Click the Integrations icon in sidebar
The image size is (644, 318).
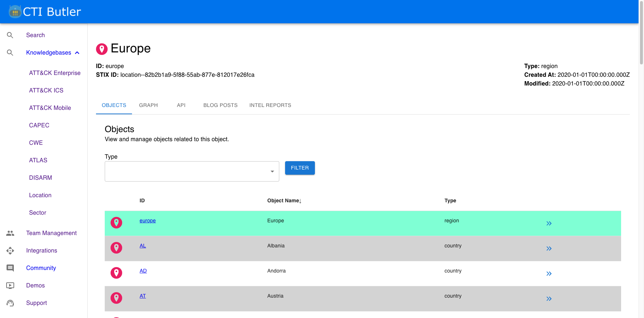[10, 251]
